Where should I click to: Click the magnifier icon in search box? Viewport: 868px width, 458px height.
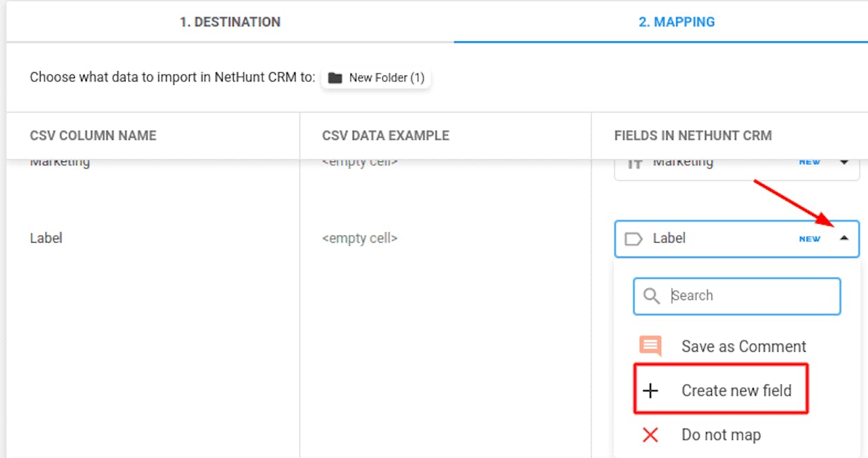[651, 296]
